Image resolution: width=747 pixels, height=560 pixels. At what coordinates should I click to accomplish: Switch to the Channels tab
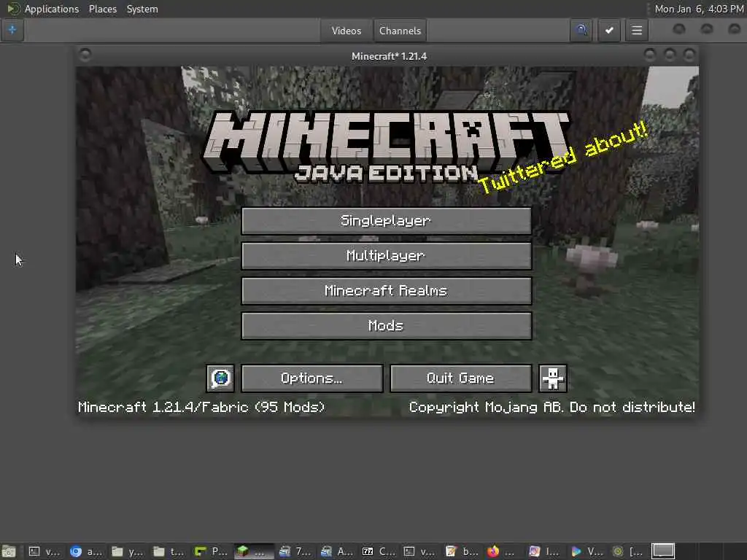click(x=400, y=31)
